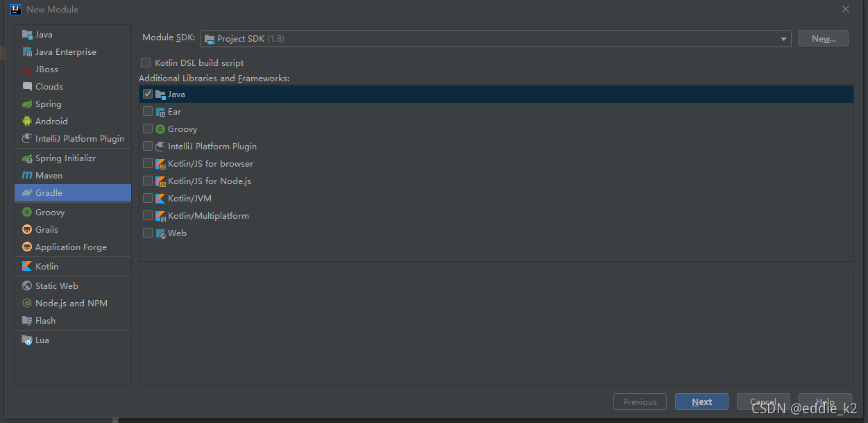Click the Project SDK (1.8) text field
The width and height of the screenshot is (868, 423).
(x=495, y=39)
